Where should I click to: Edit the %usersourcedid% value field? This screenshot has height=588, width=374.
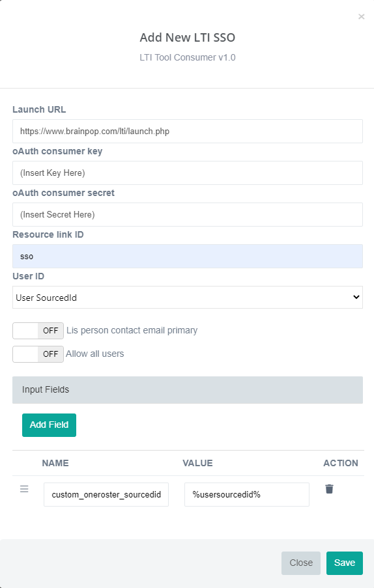click(x=247, y=495)
